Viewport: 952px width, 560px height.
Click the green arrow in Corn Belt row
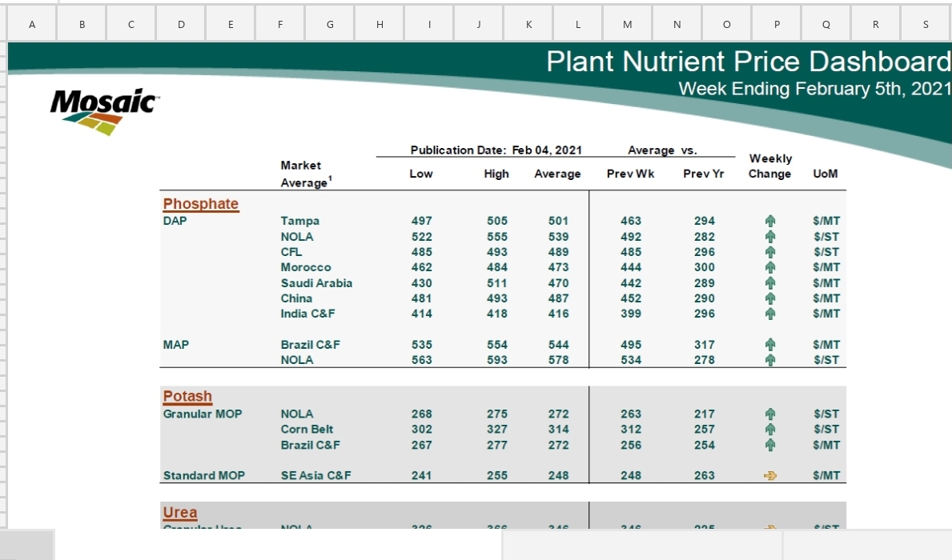770,430
